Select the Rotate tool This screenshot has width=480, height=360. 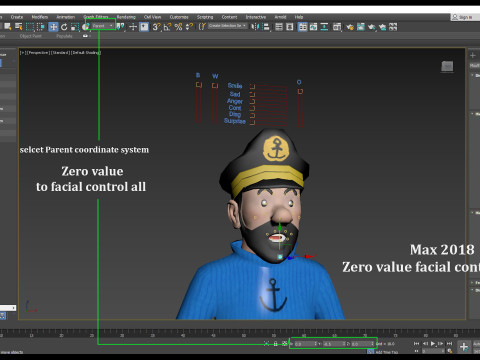[x=64, y=27]
